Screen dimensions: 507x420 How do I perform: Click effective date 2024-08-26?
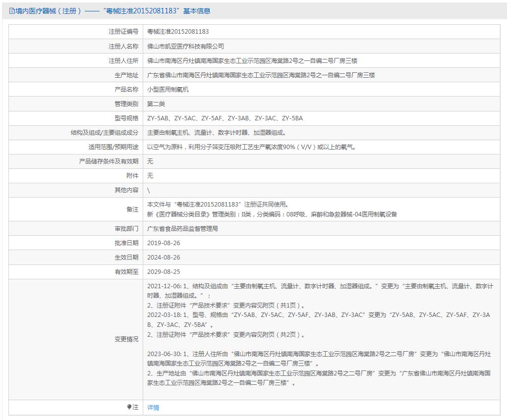164,258
